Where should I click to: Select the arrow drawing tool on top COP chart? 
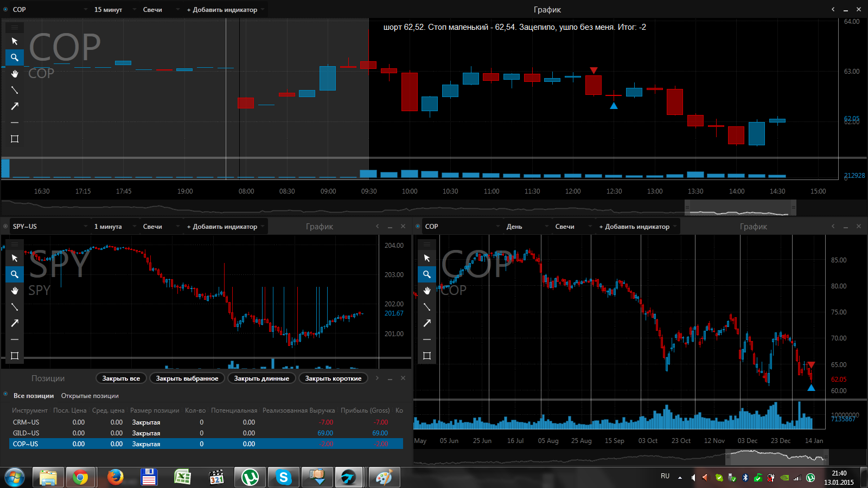tap(15, 106)
